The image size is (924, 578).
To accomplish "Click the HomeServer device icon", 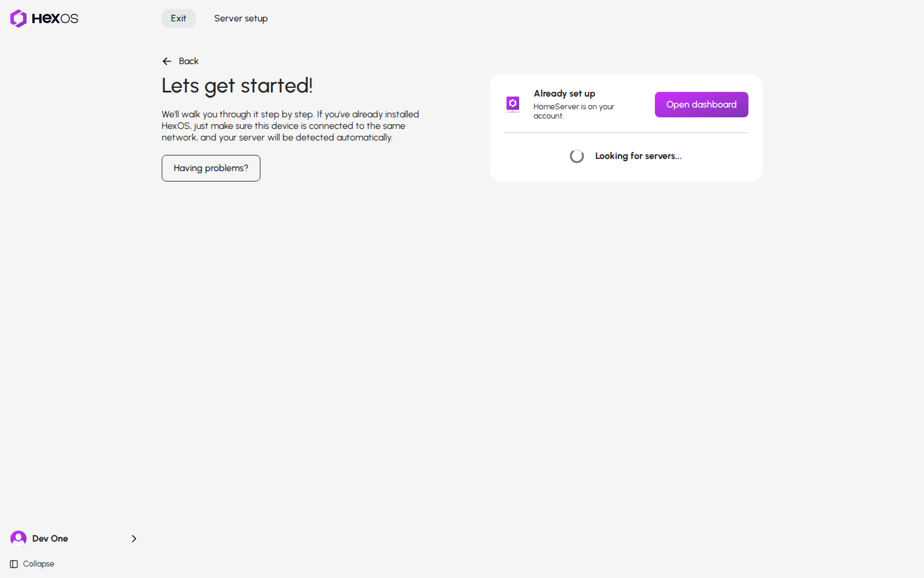I will [513, 104].
